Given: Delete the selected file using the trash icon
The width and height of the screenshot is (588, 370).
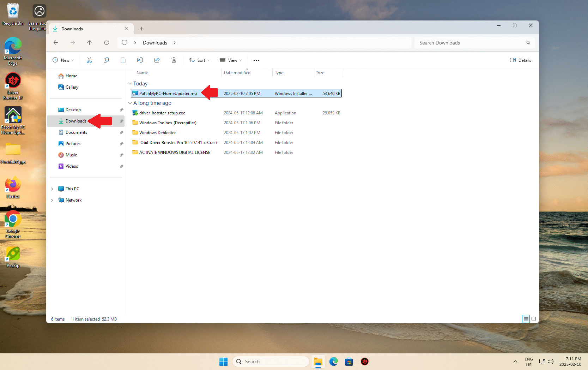Looking at the screenshot, I should [174, 60].
